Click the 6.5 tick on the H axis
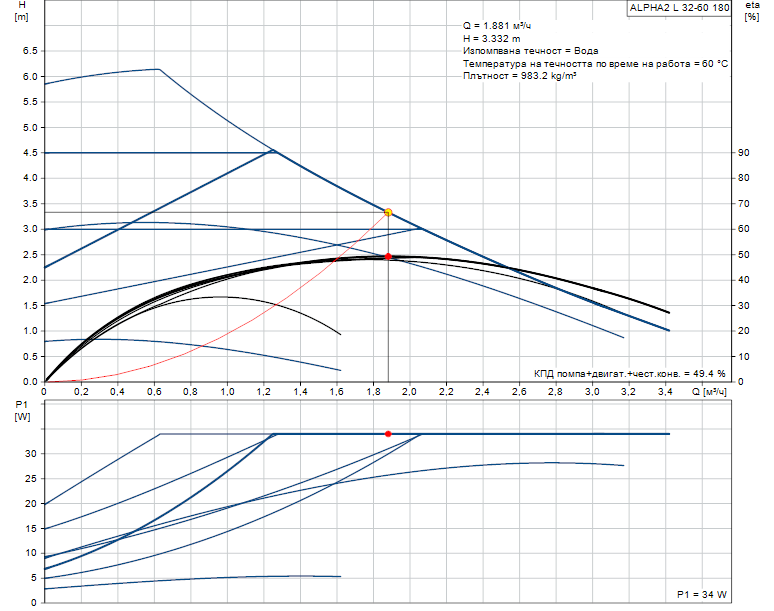This screenshot has height=611, width=774. coord(29,51)
